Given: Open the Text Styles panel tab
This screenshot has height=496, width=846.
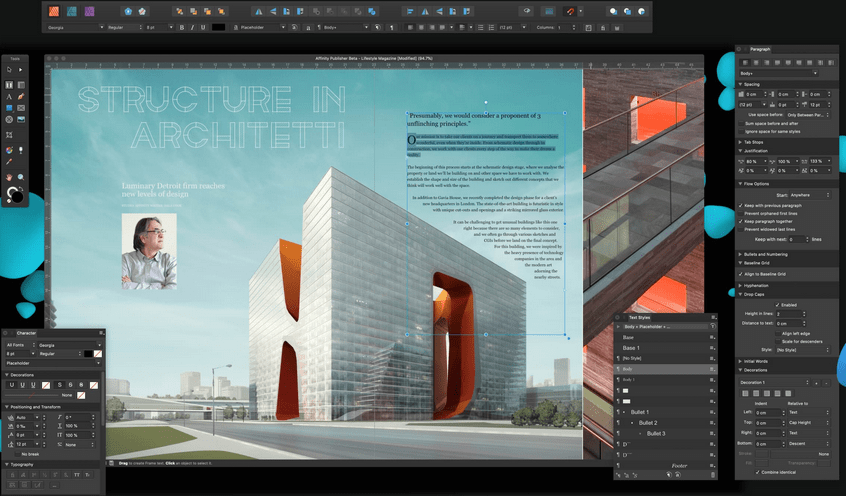Looking at the screenshot, I should click(x=639, y=317).
